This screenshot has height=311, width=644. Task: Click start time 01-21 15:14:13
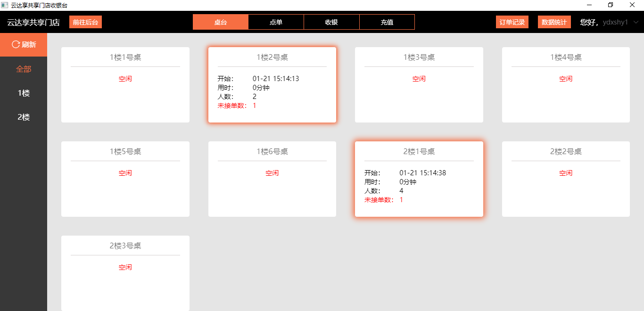[x=276, y=79]
